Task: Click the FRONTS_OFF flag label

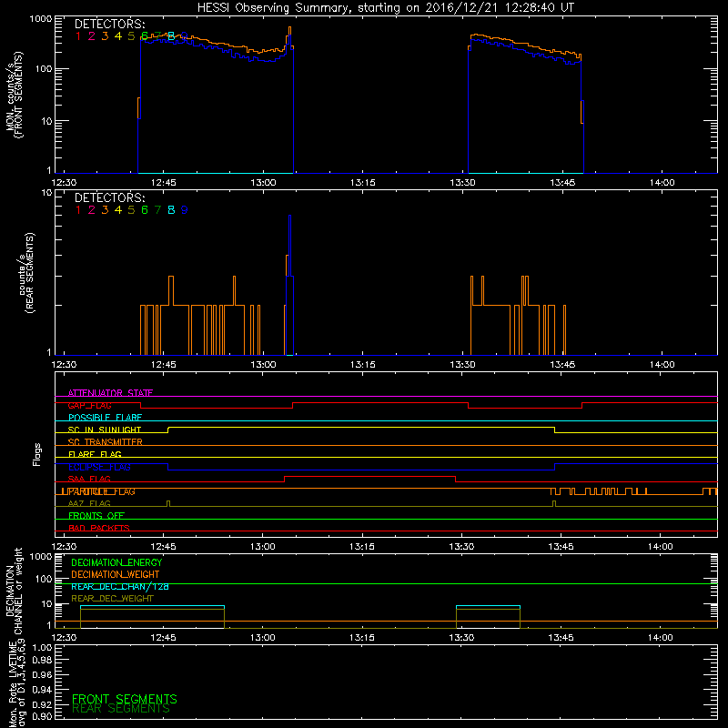Action: click(x=96, y=516)
